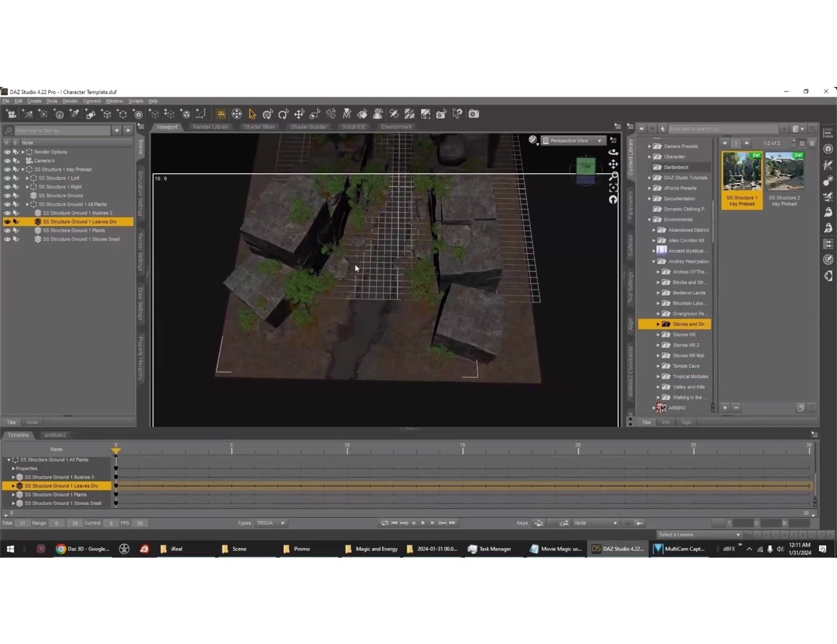The height and width of the screenshot is (644, 837).
Task: Expand the Camera Presets folder
Action: pos(649,146)
